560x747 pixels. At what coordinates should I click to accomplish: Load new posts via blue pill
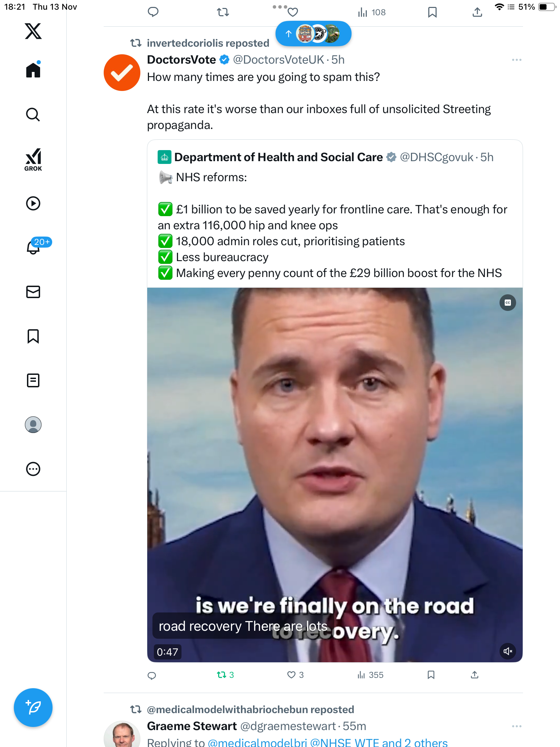[314, 34]
